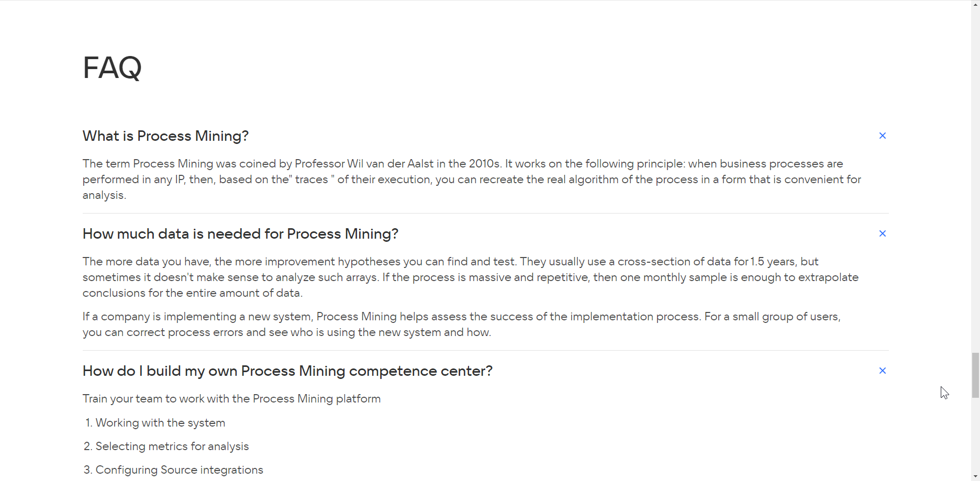Select list item 'Working with the system'
Viewport: 980px width, 481px height.
160,423
